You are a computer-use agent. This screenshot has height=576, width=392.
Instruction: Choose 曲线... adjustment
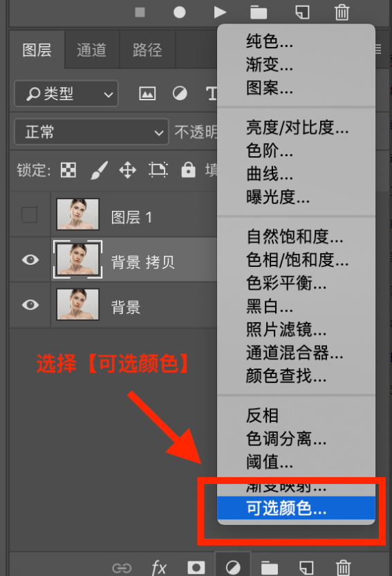296,174
